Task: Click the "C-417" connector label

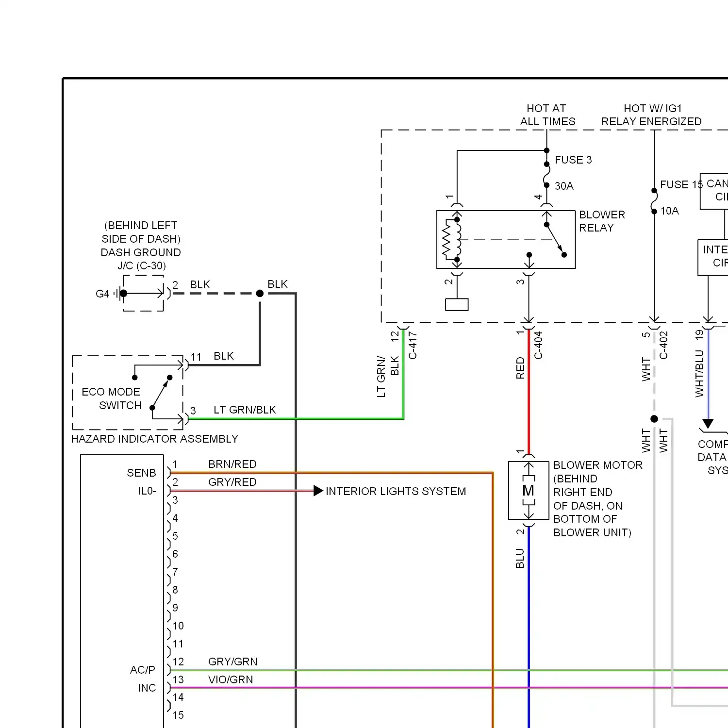Action: coord(413,345)
